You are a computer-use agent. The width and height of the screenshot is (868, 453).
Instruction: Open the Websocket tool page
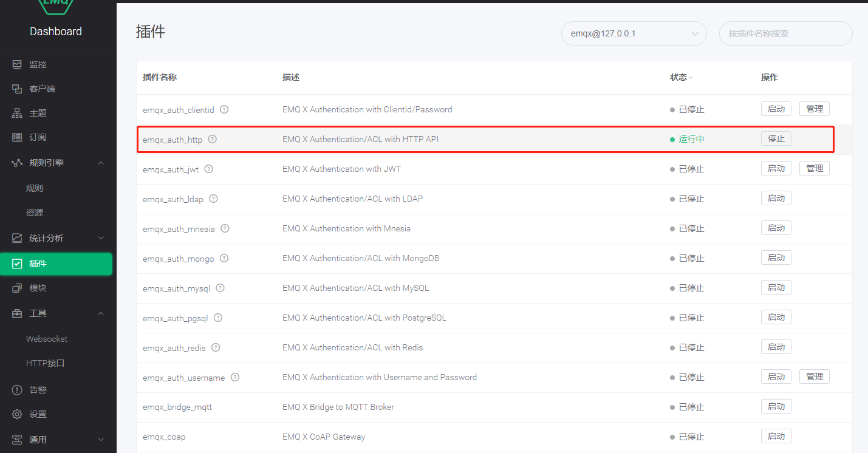47,339
